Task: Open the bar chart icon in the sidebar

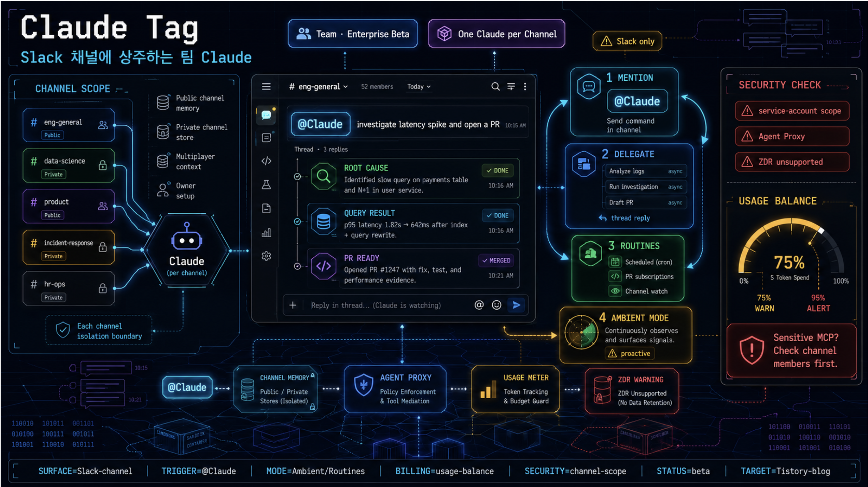Action: pyautogui.click(x=266, y=232)
